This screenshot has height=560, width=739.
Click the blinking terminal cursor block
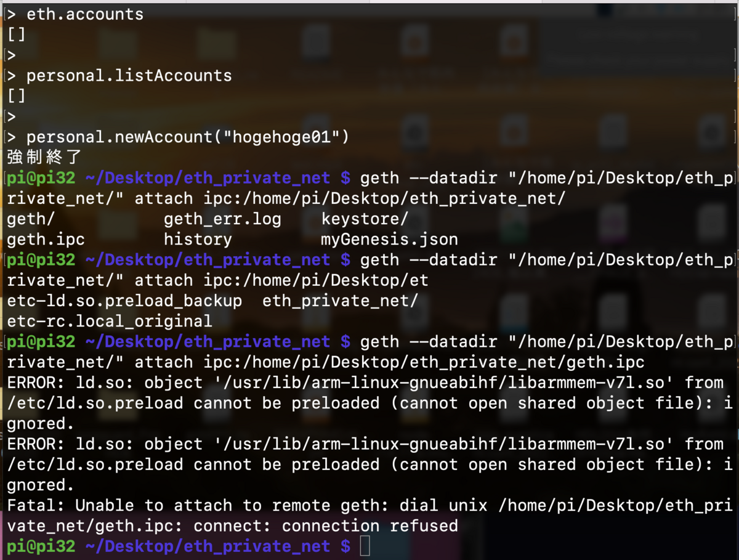365,546
